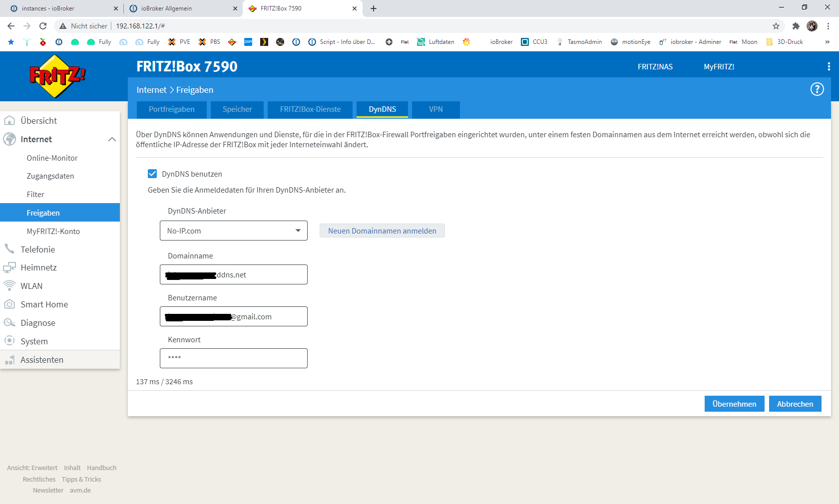The width and height of the screenshot is (839, 504).
Task: Go back to the previous page
Action: click(11, 26)
